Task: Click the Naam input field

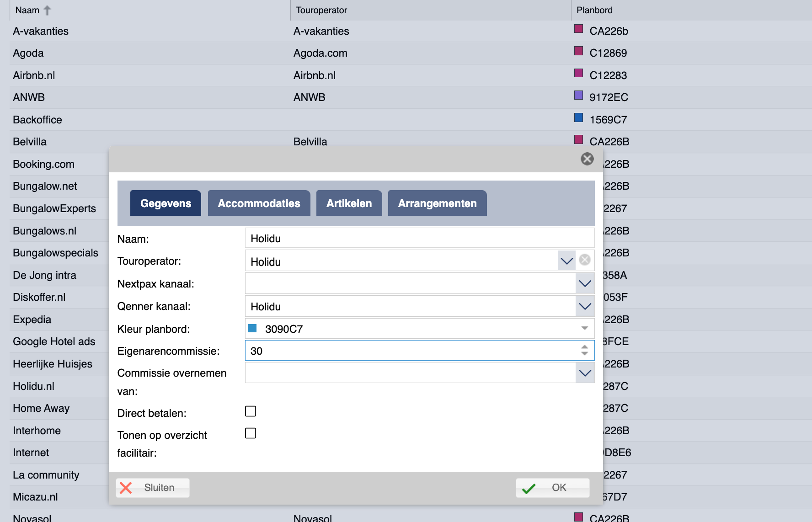Action: click(x=419, y=238)
